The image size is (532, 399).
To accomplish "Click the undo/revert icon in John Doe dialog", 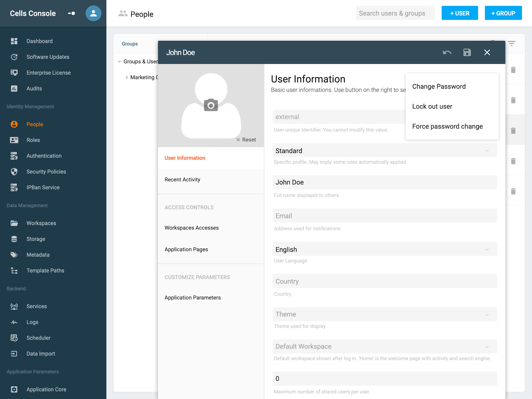I will pos(447,52).
